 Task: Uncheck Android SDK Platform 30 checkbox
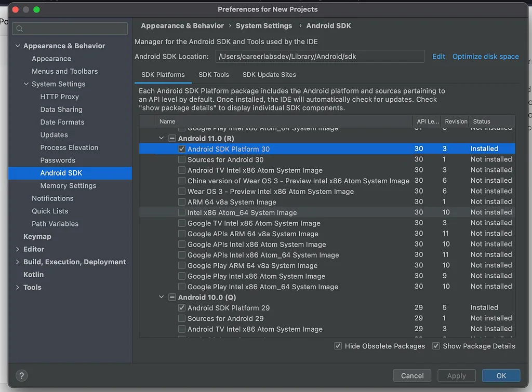pos(182,149)
